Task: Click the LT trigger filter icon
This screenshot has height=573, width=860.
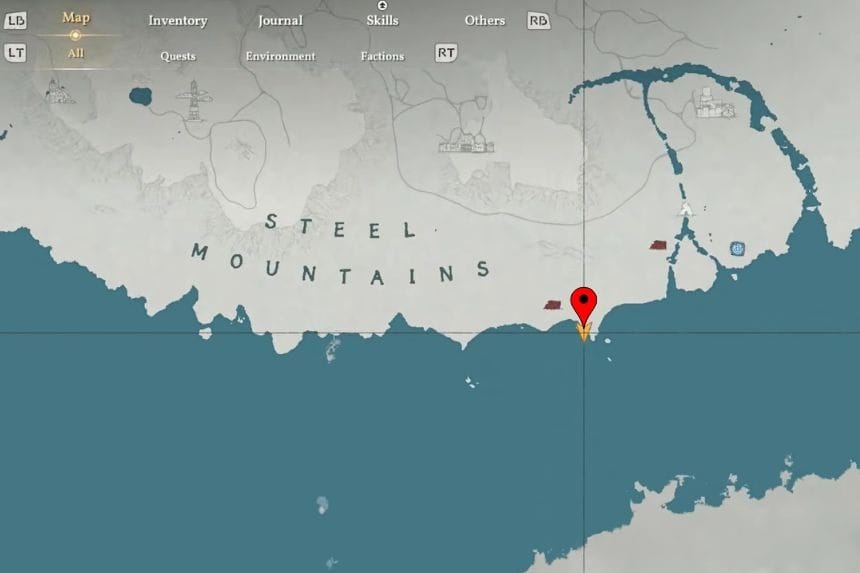Action: tap(15, 53)
